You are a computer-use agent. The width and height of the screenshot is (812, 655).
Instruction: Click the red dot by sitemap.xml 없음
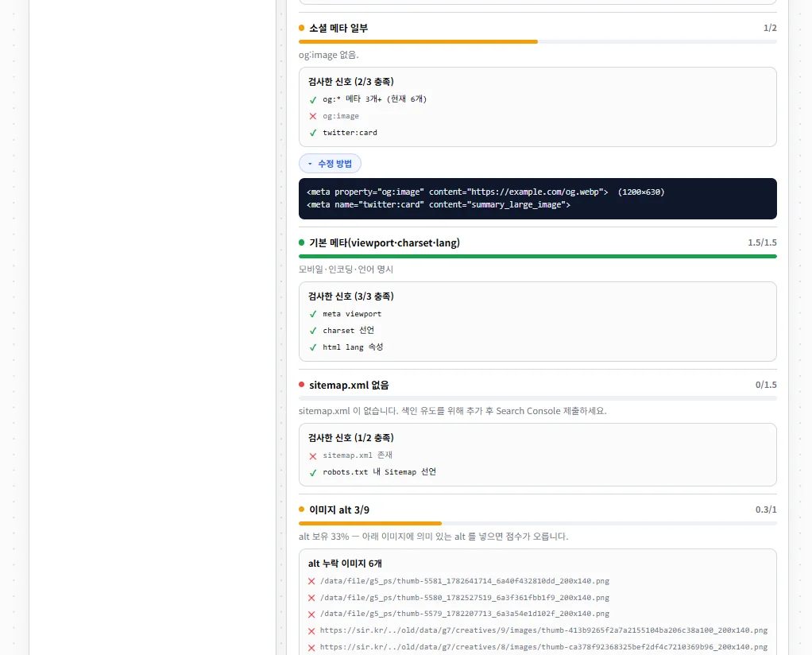301,385
